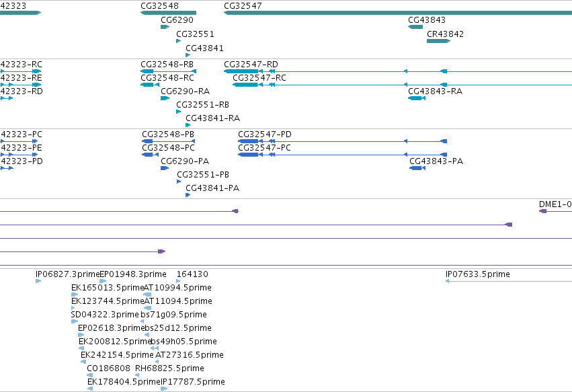
Task: Click the CG6290-RA transcript glyph
Action: tap(165, 98)
